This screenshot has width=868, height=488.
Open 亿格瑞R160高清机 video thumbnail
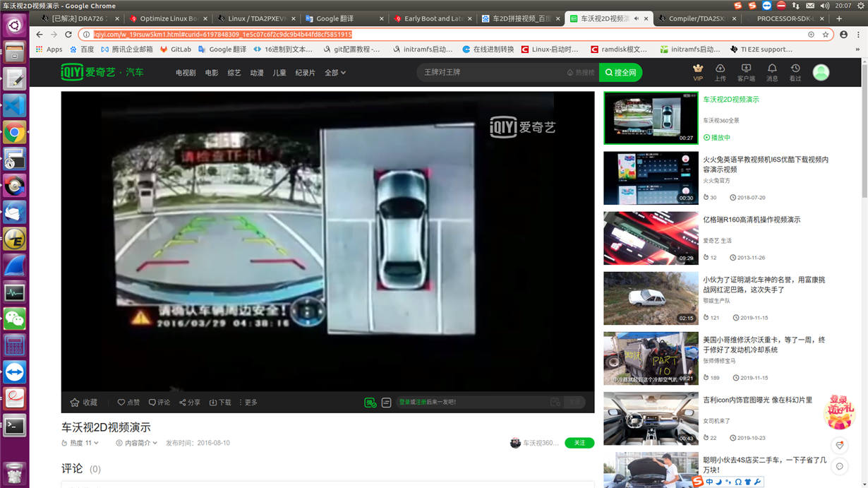pos(651,238)
